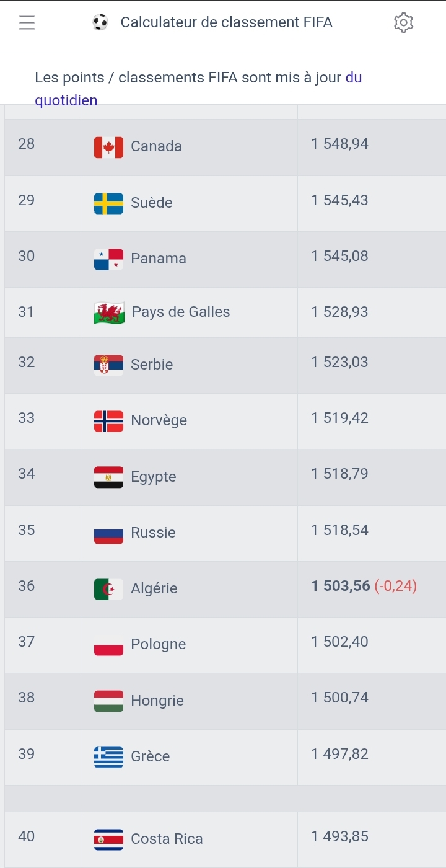This screenshot has width=446, height=868.
Task: Select the Hongrie team name
Action: [x=157, y=701]
